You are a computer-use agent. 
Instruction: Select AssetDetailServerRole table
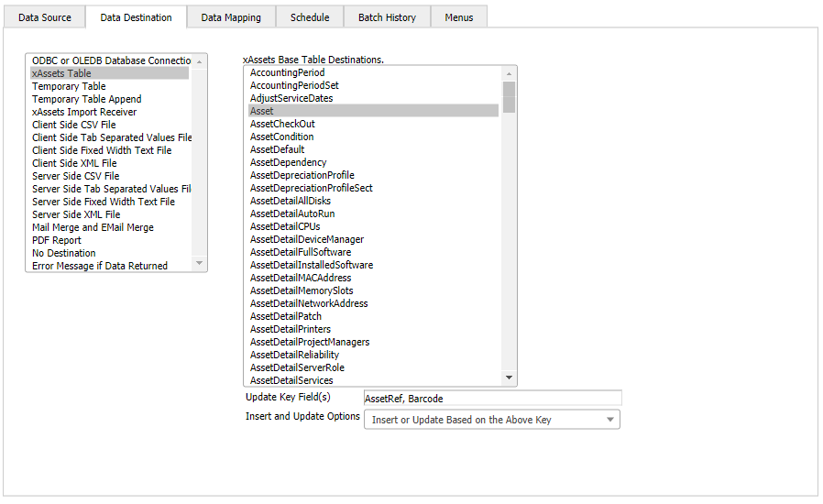pyautogui.click(x=373, y=368)
